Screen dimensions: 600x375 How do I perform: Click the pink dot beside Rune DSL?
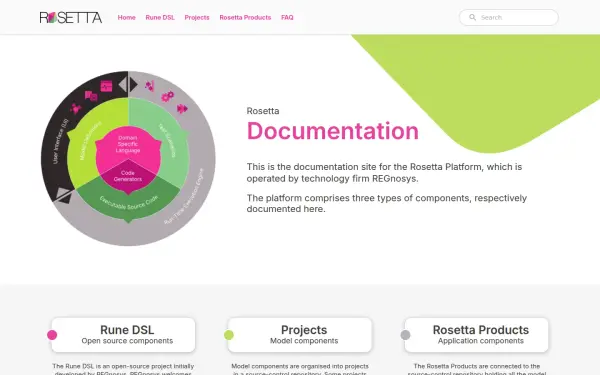pyautogui.click(x=52, y=335)
